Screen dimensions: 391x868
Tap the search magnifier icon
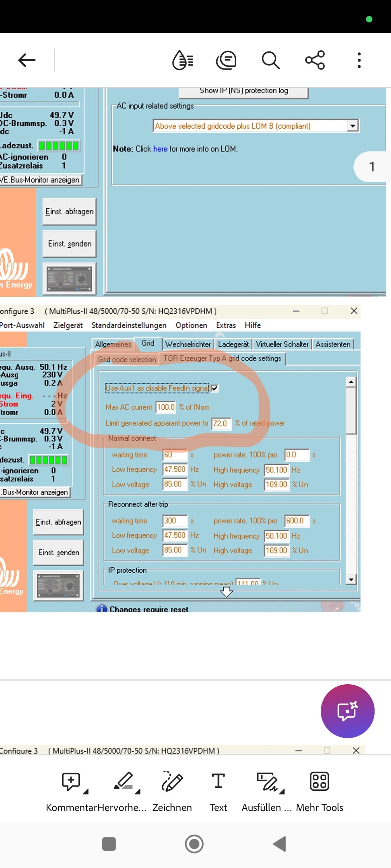[271, 60]
